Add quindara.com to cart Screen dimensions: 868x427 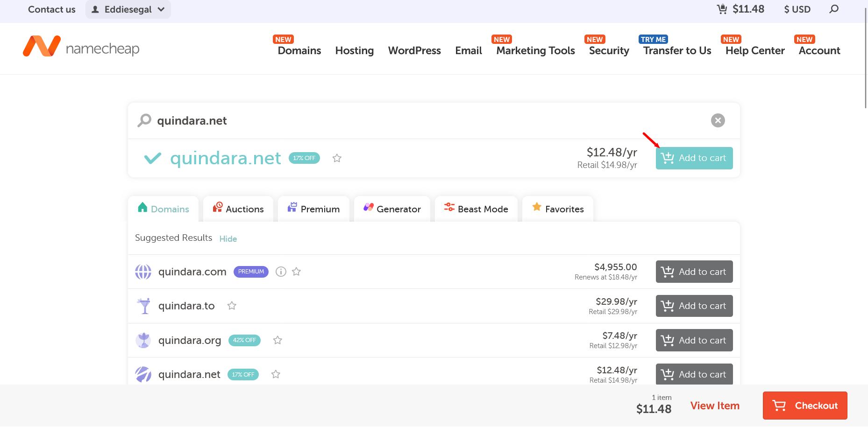pos(694,272)
